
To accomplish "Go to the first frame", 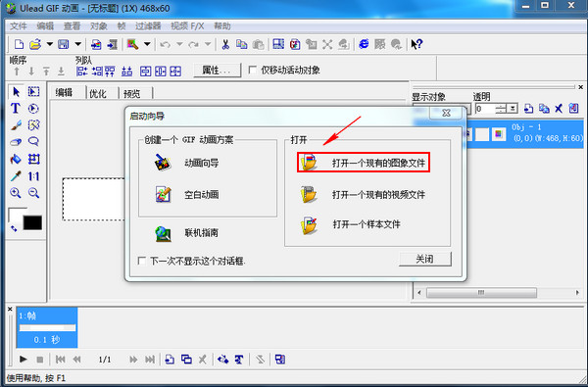I will [x=60, y=360].
